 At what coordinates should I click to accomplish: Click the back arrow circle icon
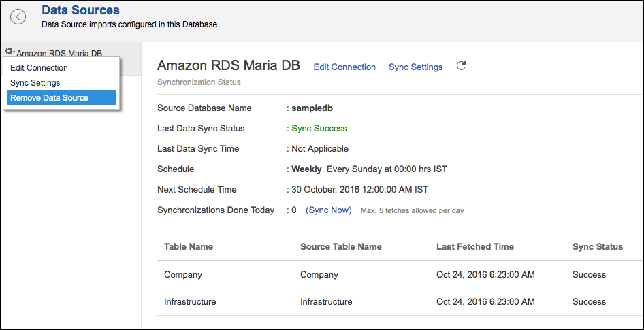18,17
